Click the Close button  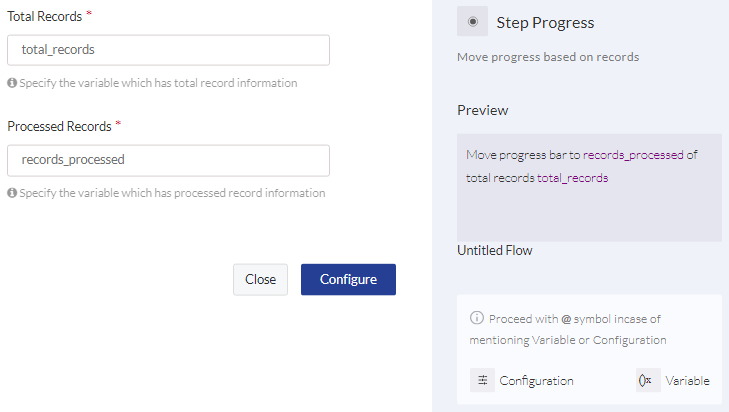pos(260,279)
